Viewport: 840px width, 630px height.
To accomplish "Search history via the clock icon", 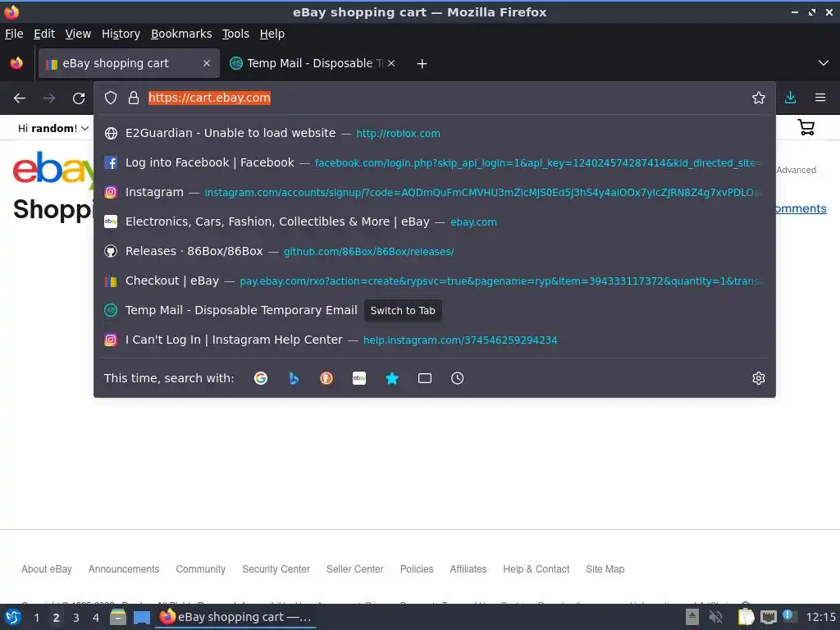I will coord(458,378).
